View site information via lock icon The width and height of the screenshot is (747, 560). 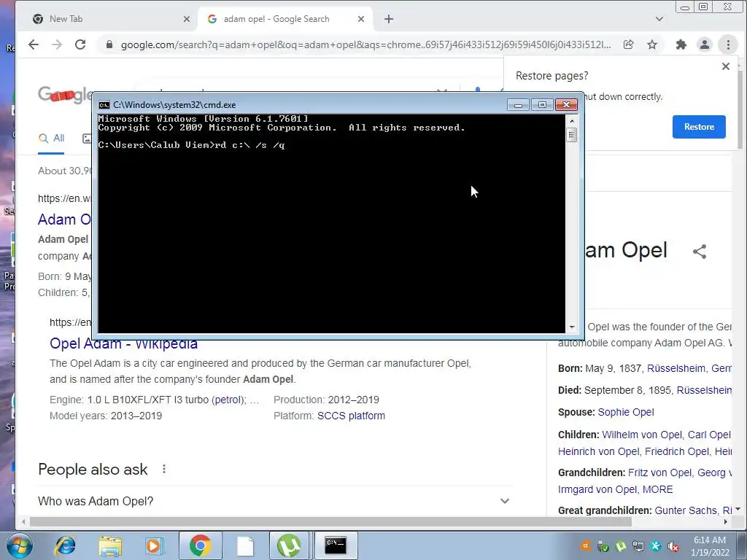[x=109, y=44]
